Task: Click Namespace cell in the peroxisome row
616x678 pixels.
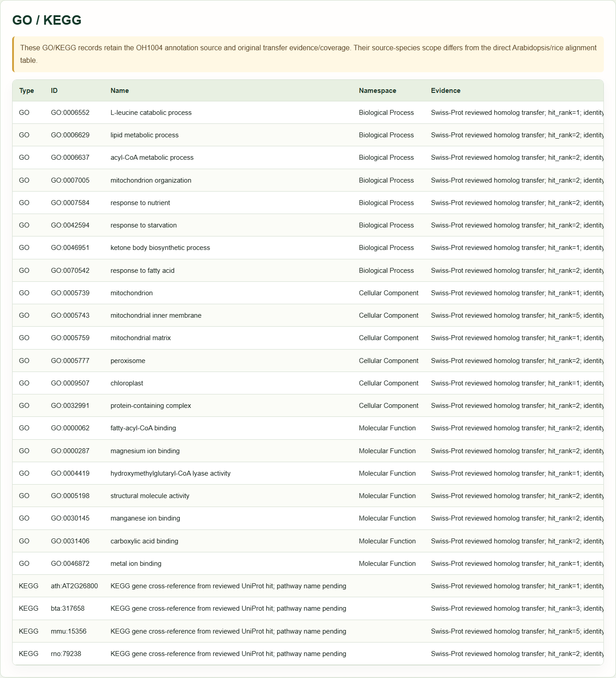Action: tap(389, 361)
